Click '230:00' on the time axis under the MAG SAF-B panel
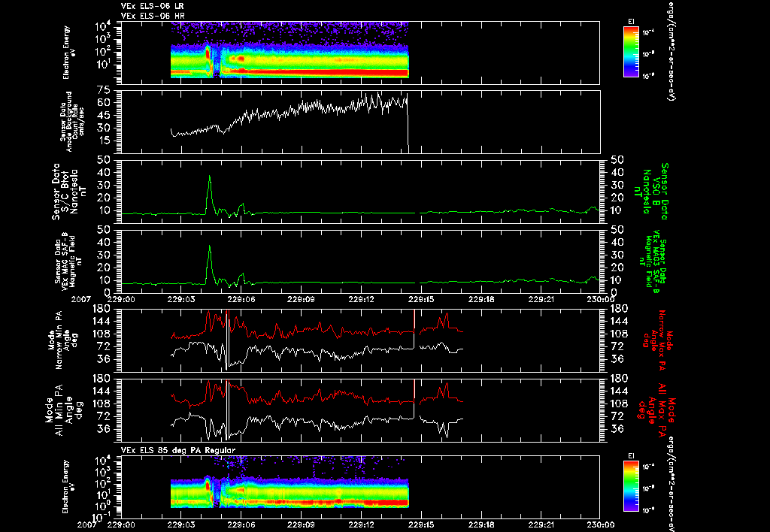Screen dimensions: 770x532 coord(601,299)
